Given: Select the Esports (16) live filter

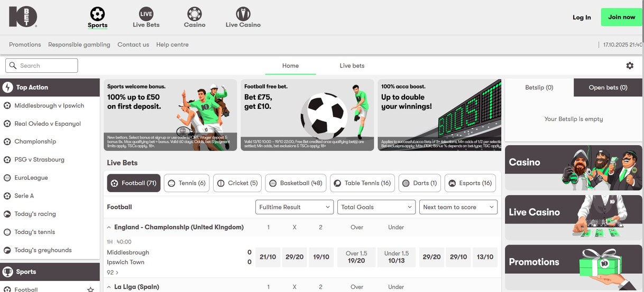Looking at the screenshot, I should coord(470,183).
